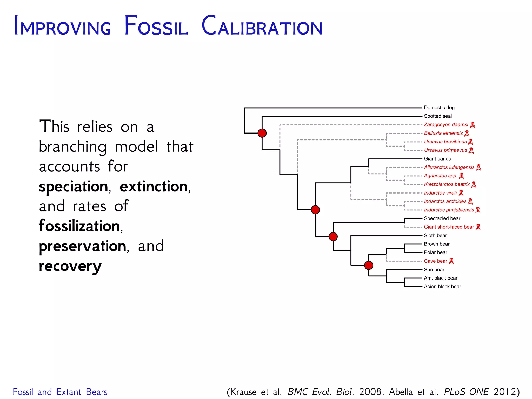Screen dimensions: 532x399
Task: Click the Indarctos punjabiensis label
Action: pyautogui.click(x=449, y=210)
